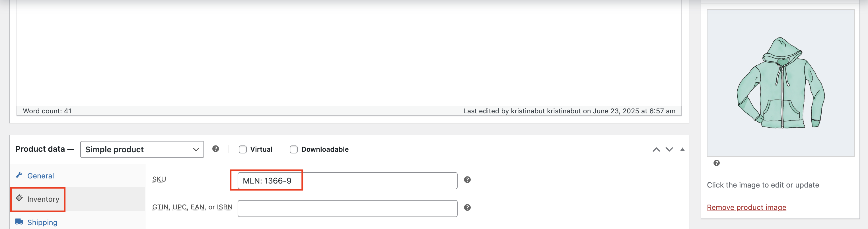
Task: Click the truck icon beside Shipping
Action: (19, 222)
